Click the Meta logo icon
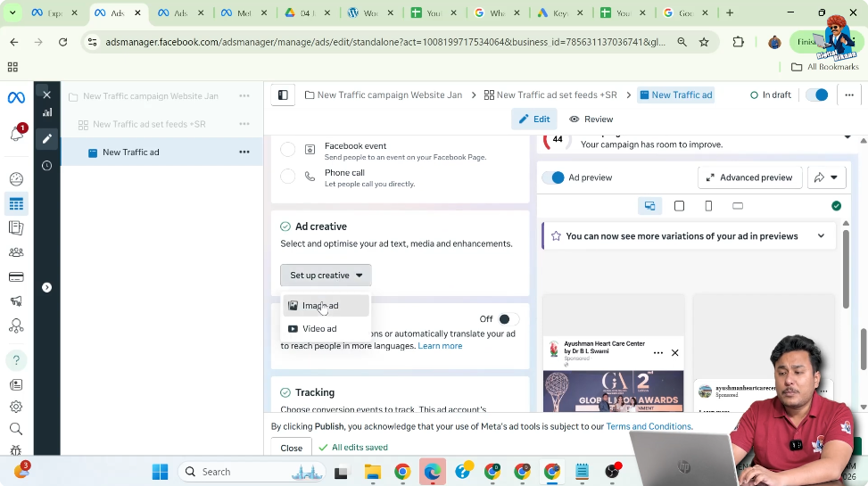Viewport: 868px width, 486px height. pos(16,97)
